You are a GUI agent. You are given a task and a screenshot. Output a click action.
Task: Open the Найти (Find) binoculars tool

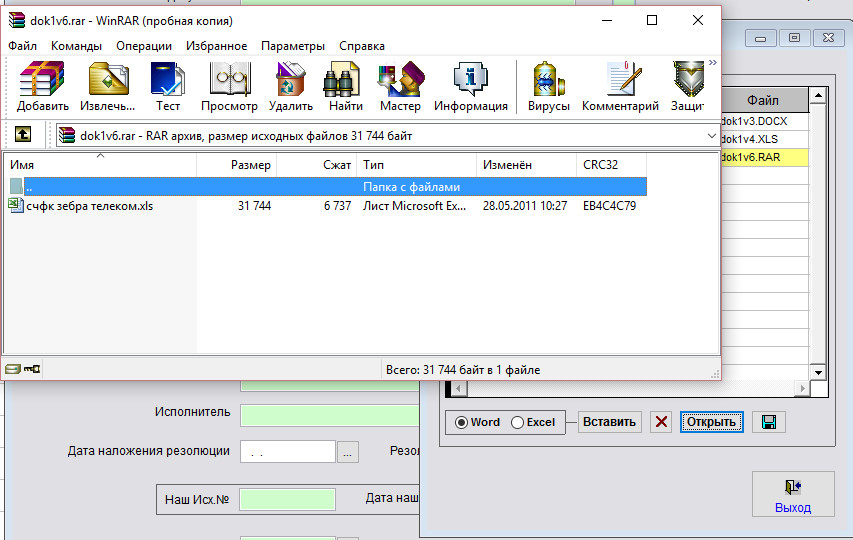pos(345,86)
